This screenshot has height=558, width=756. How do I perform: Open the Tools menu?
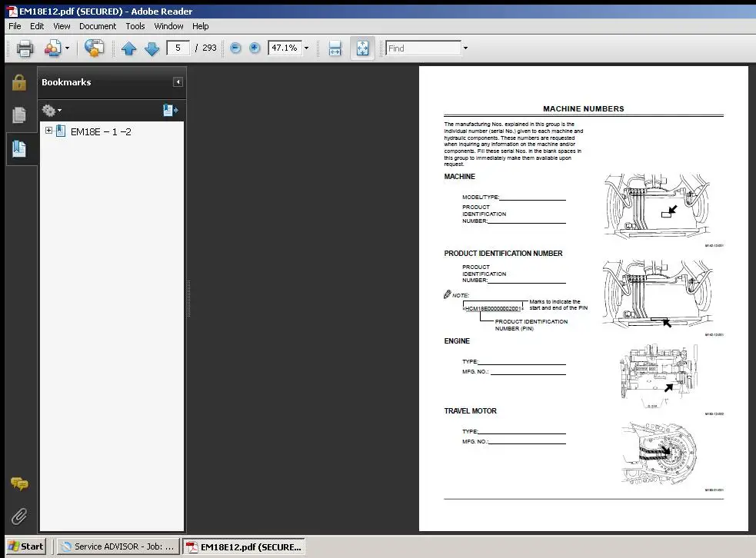pyautogui.click(x=135, y=26)
